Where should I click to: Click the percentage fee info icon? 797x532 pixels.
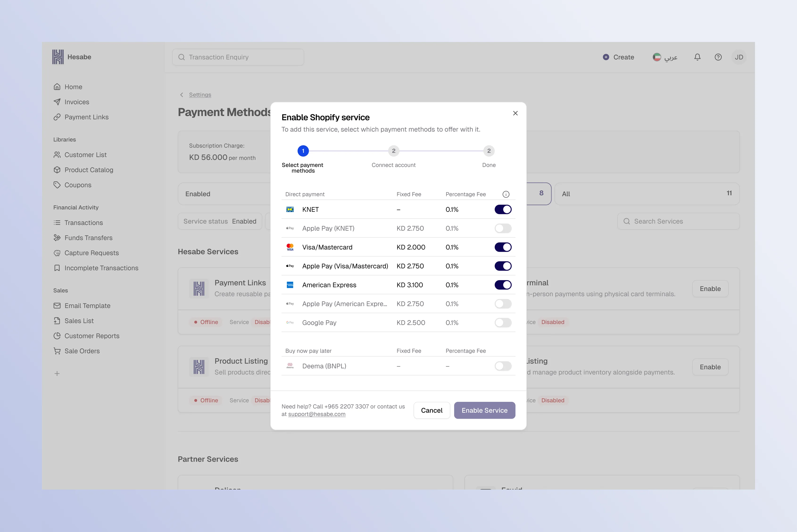coord(506,194)
